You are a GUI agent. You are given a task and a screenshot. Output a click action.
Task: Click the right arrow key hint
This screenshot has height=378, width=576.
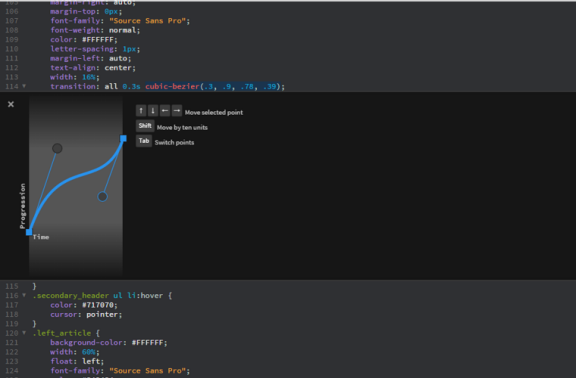point(177,111)
